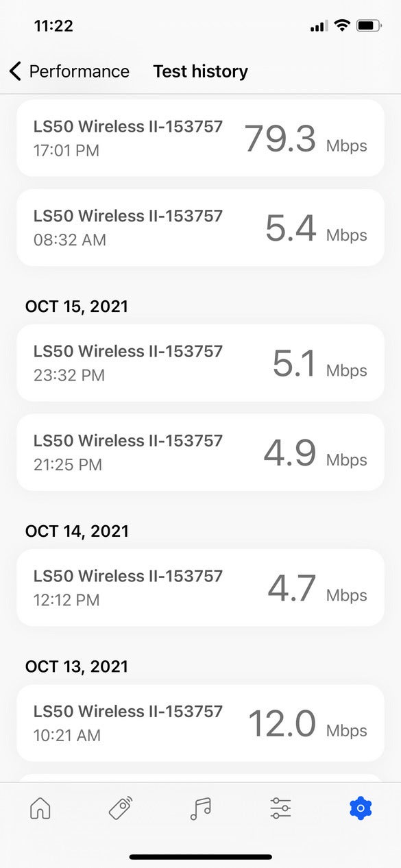
Task: Select the 4.7 Mbps test from Oct 14
Action: tap(200, 588)
